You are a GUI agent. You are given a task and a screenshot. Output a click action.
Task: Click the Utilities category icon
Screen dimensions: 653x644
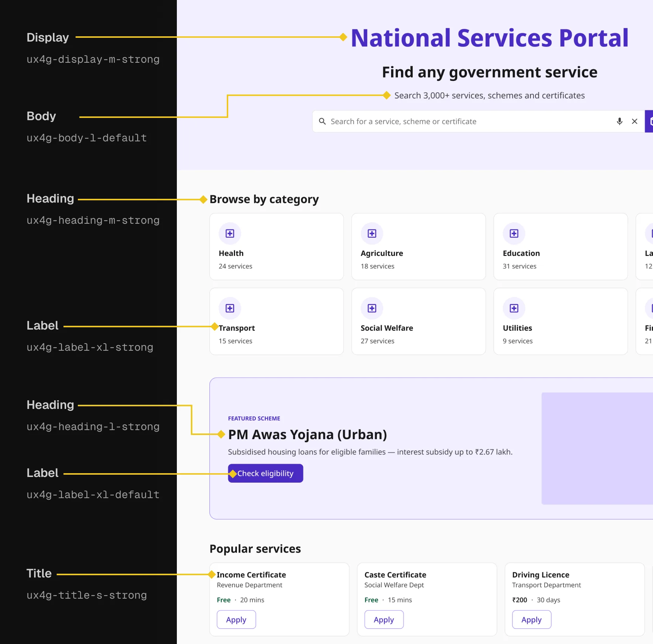click(x=514, y=308)
